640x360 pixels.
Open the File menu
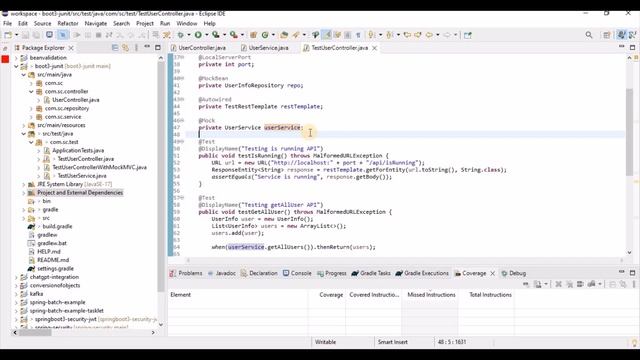coord(7,24)
